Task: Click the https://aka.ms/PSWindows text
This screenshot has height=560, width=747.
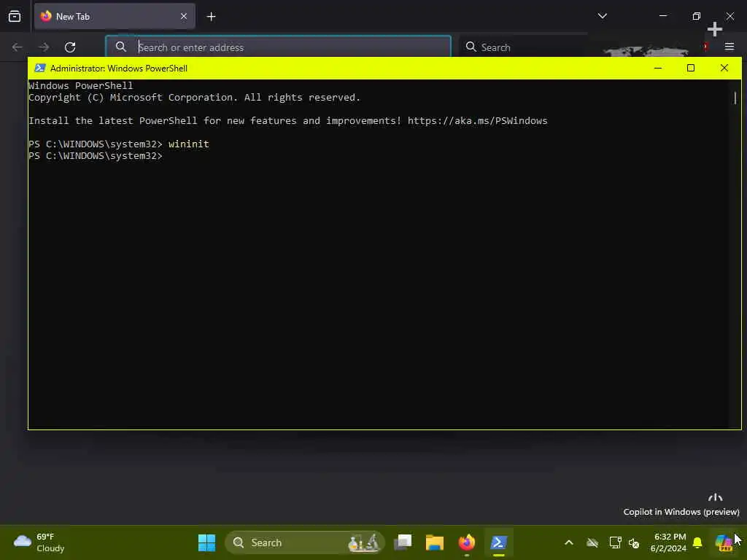Action: (x=477, y=120)
